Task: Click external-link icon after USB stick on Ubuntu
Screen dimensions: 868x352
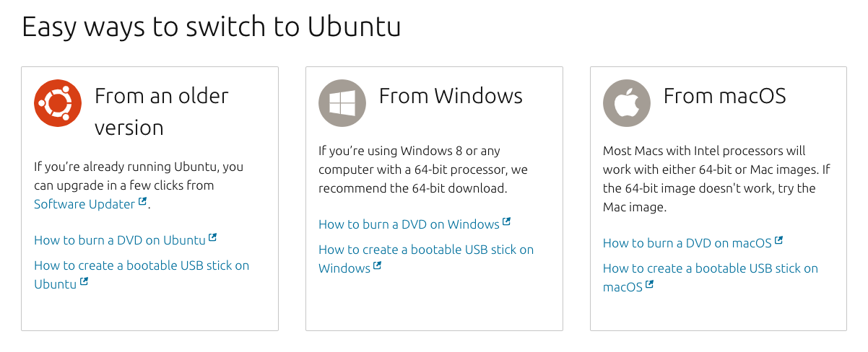Action: coord(84,282)
